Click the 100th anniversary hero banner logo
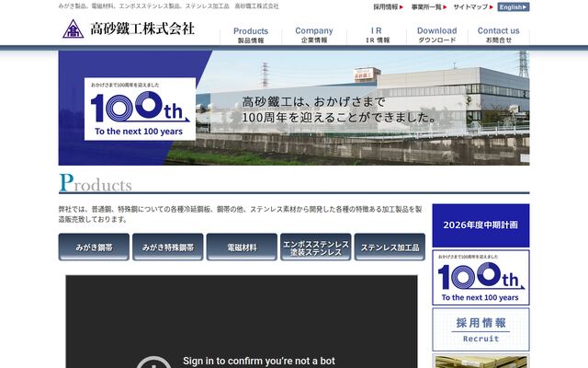The width and height of the screenshot is (588, 368). (x=140, y=109)
